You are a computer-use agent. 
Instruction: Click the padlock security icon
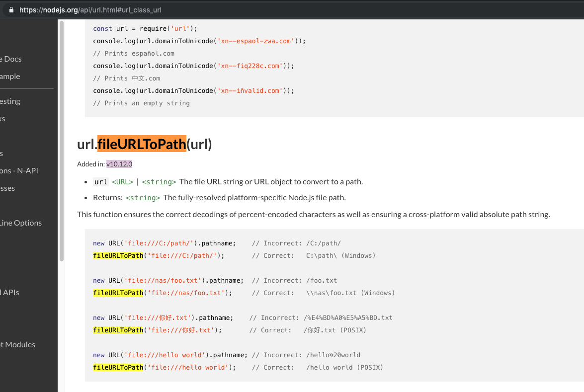tap(11, 9)
